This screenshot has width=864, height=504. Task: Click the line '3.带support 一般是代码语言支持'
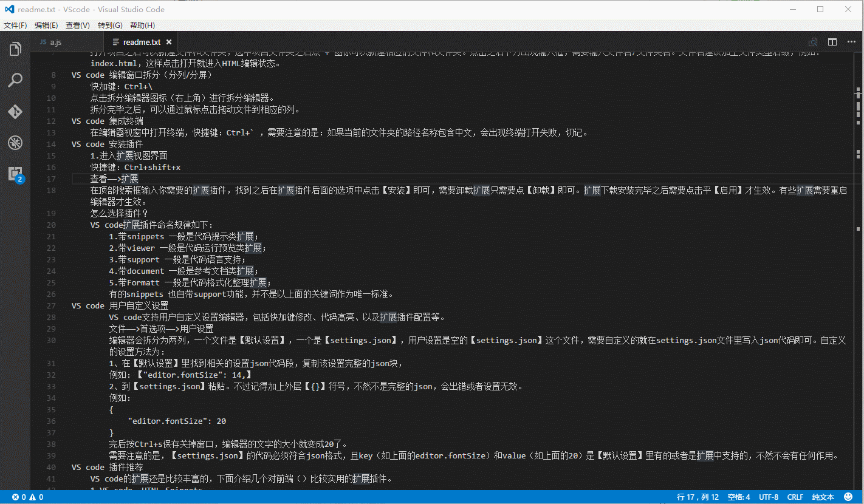click(177, 260)
